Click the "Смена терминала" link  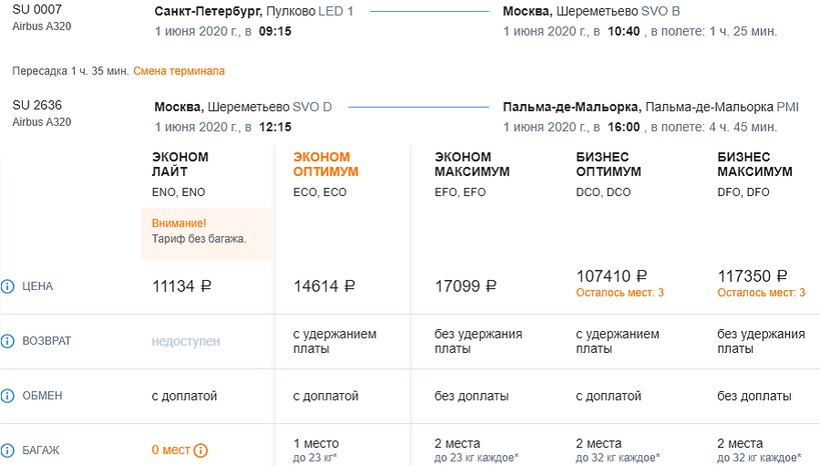coord(179,71)
